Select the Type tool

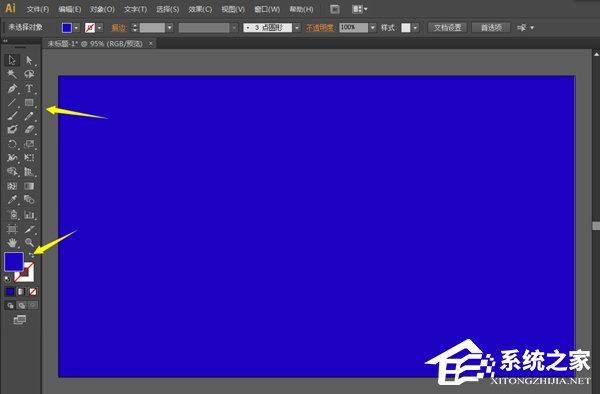click(x=29, y=88)
